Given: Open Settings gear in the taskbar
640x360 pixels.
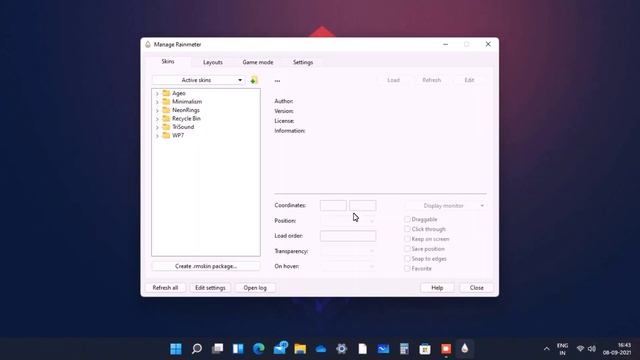Looking at the screenshot, I should (x=342, y=349).
